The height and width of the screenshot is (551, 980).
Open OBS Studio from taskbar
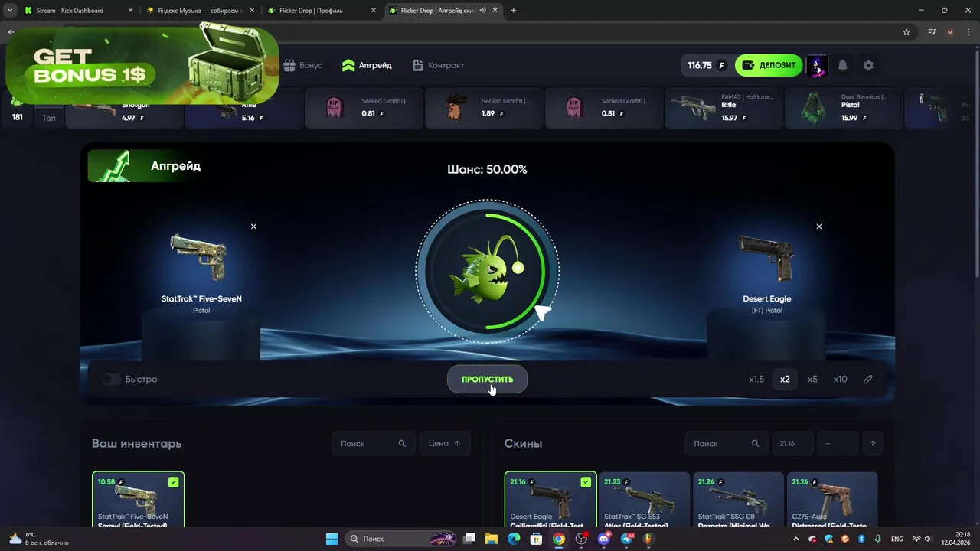[x=582, y=539]
